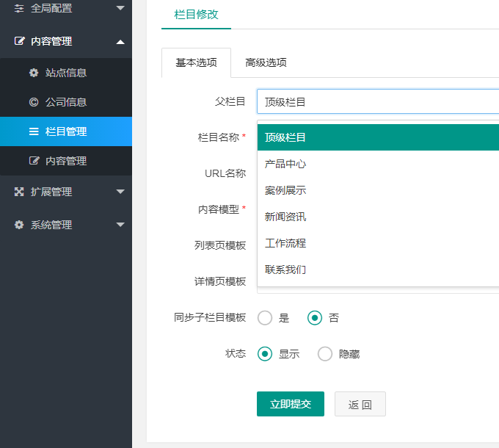Expand the 全局配置 menu arrow

coord(120,8)
